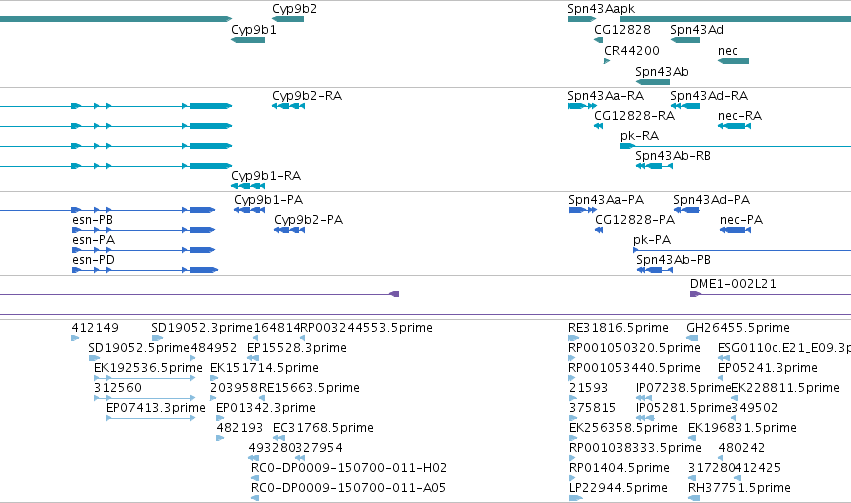Screen dimensions: 851x503
Task: Click the CG12828 gene label
Action: (623, 30)
